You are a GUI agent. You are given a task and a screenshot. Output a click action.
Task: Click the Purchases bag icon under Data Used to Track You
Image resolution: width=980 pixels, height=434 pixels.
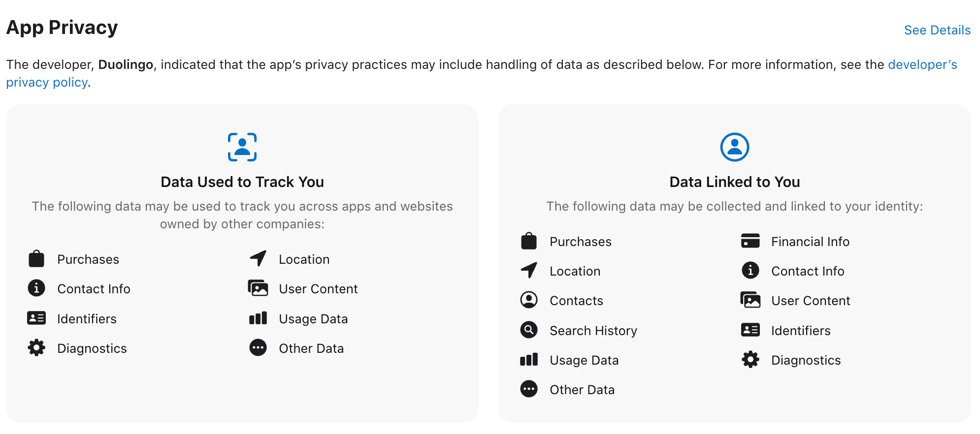coord(36,259)
